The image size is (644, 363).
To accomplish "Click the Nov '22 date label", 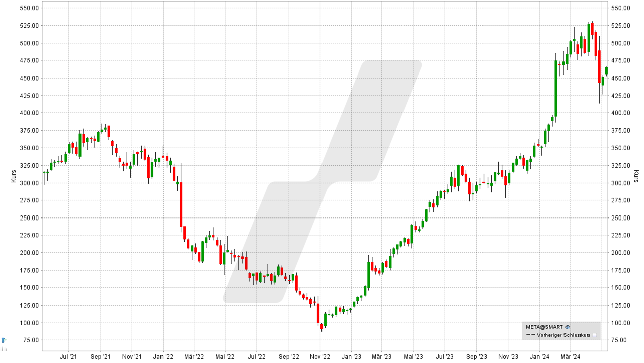I will click(x=319, y=357).
